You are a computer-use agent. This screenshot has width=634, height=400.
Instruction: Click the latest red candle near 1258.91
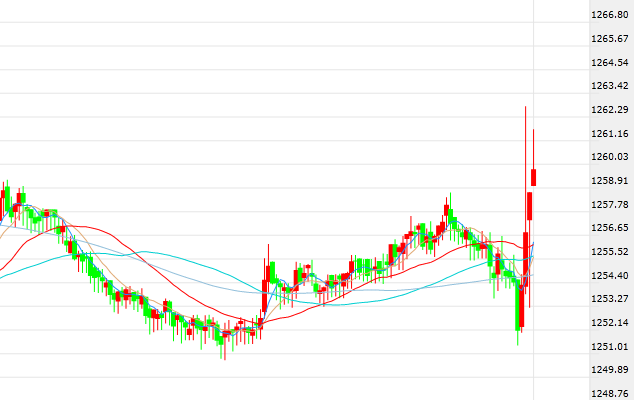[x=535, y=177]
